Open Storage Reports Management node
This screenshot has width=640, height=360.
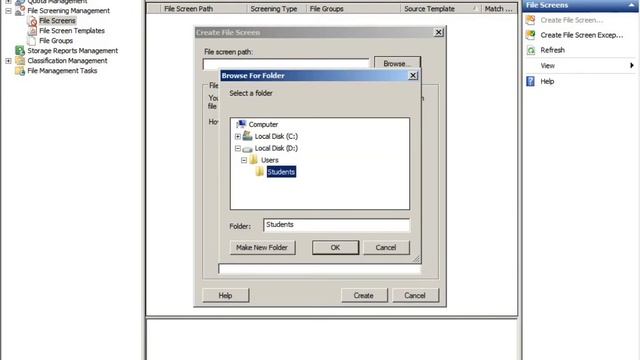pyautogui.click(x=73, y=51)
